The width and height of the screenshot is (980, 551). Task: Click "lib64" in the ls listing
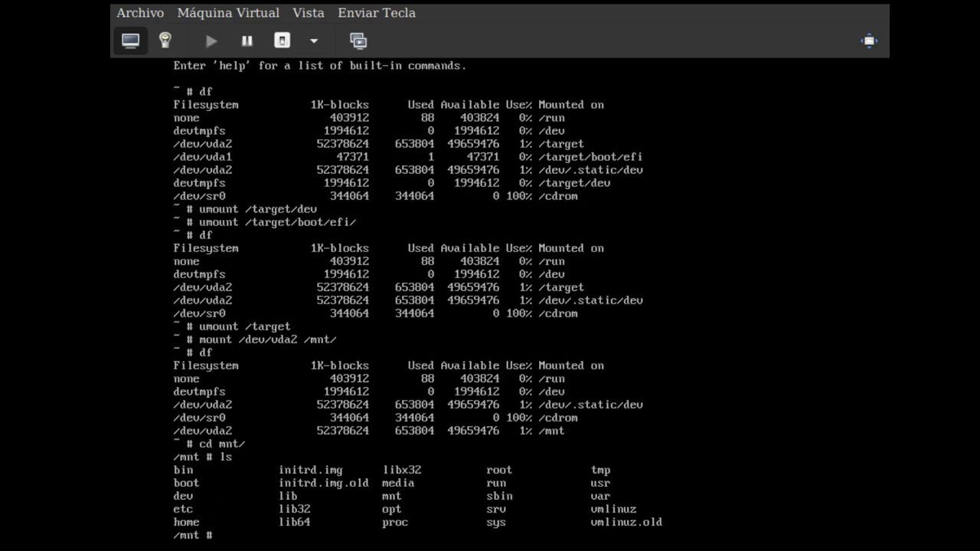[295, 522]
